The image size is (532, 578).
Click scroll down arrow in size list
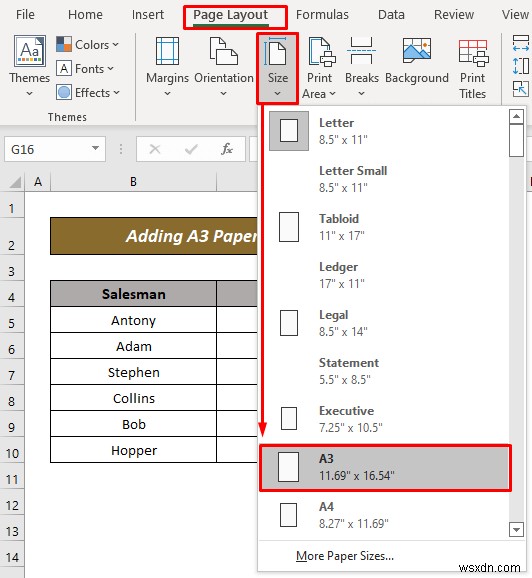pyautogui.click(x=517, y=530)
